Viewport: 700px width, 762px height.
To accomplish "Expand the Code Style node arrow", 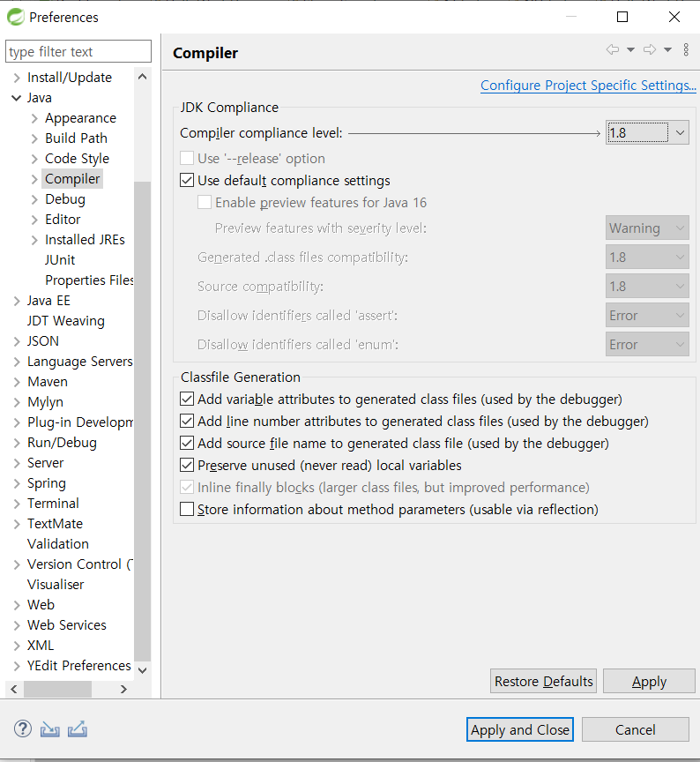I will tap(34, 159).
